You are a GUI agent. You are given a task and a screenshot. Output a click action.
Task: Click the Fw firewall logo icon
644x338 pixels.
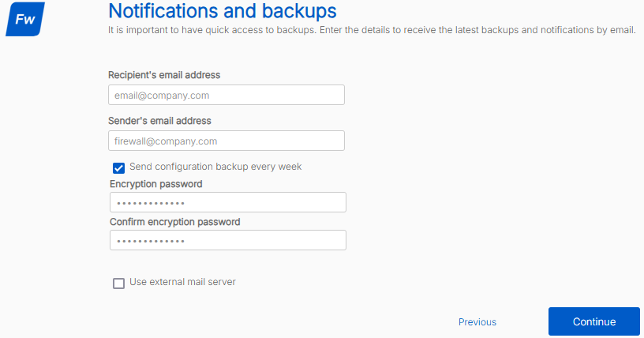click(x=24, y=19)
